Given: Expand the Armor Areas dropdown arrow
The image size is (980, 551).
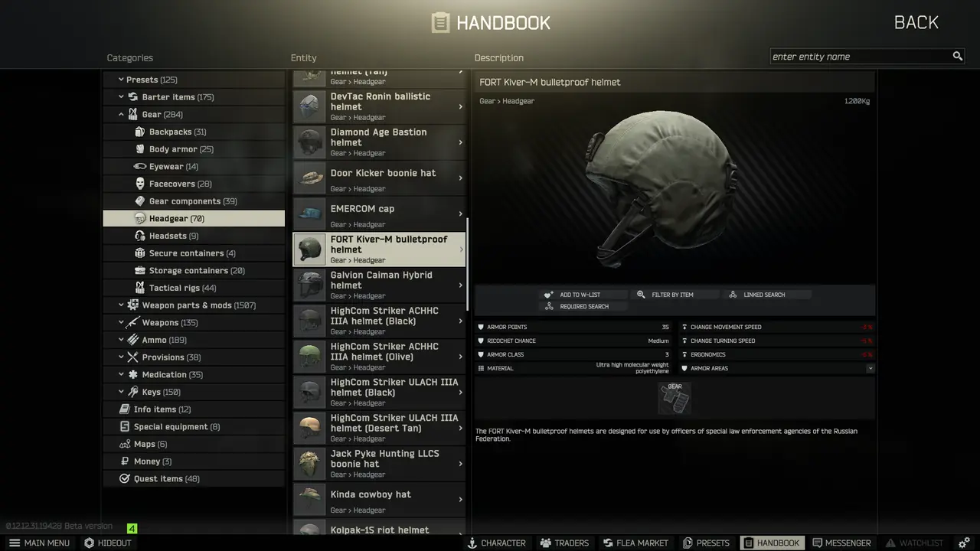Looking at the screenshot, I should click(870, 368).
